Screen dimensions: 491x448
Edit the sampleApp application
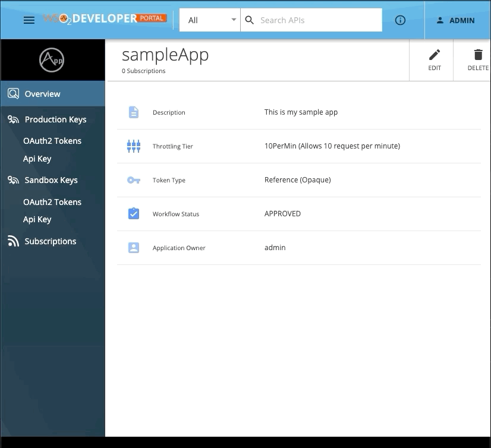pos(435,60)
